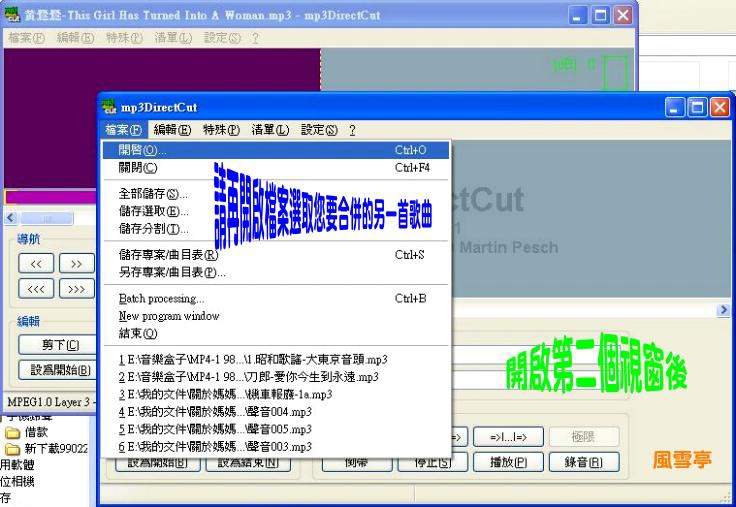Click the horizontal scrollbar thumb in background window
736x507 pixels.
click(47, 218)
